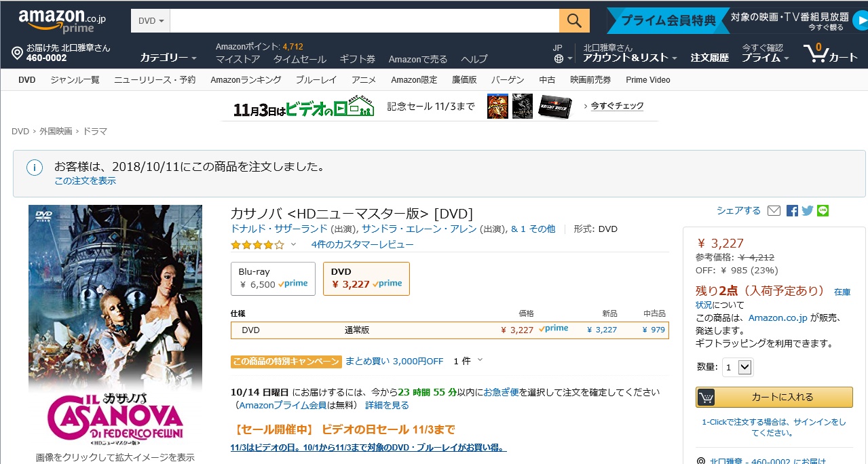The image size is (868, 464).
Task: Share on Twitter icon
Action: pyautogui.click(x=807, y=210)
